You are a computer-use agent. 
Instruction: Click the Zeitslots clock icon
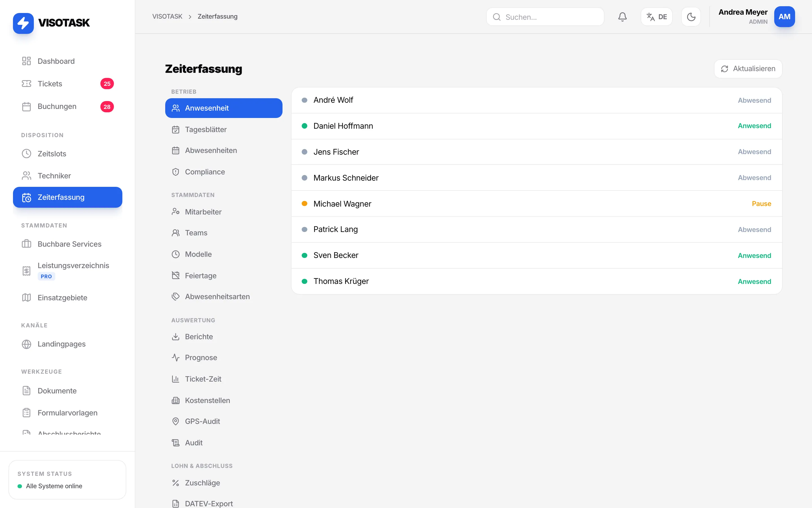tap(27, 154)
